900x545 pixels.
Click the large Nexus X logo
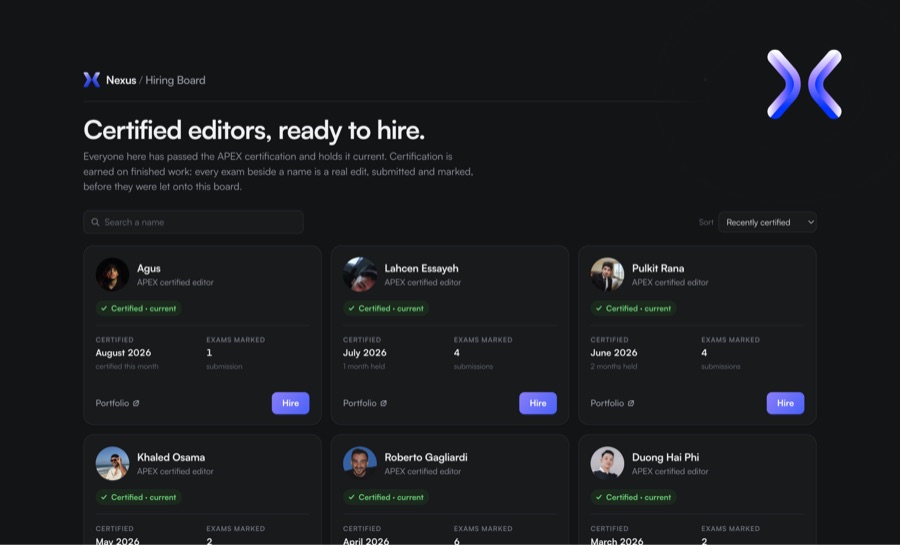[x=804, y=84]
